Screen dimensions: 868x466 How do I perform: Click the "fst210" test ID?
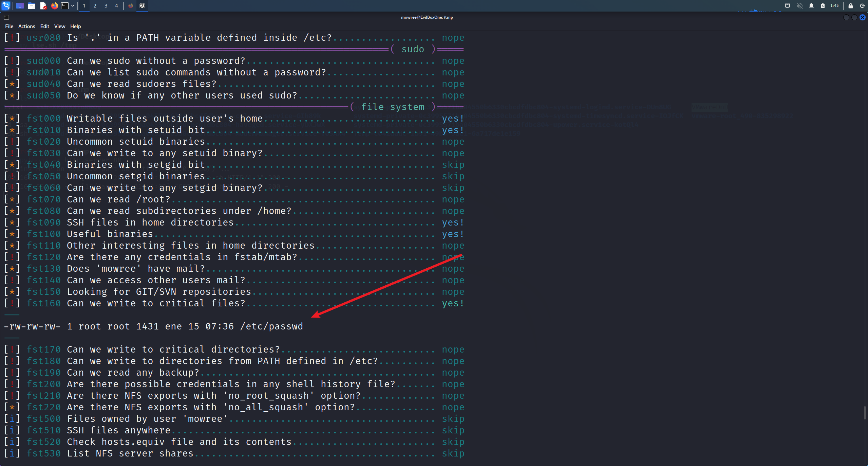coord(44,396)
